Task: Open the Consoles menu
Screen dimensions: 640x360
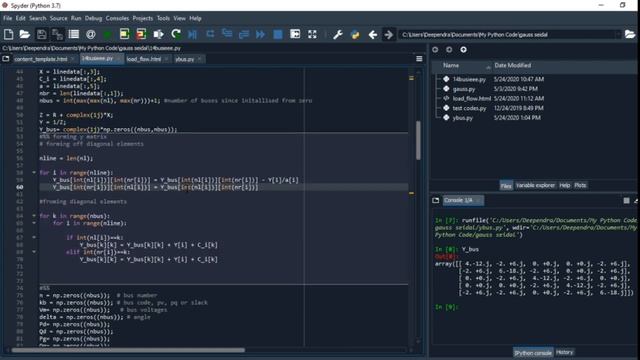Action: tap(117, 18)
